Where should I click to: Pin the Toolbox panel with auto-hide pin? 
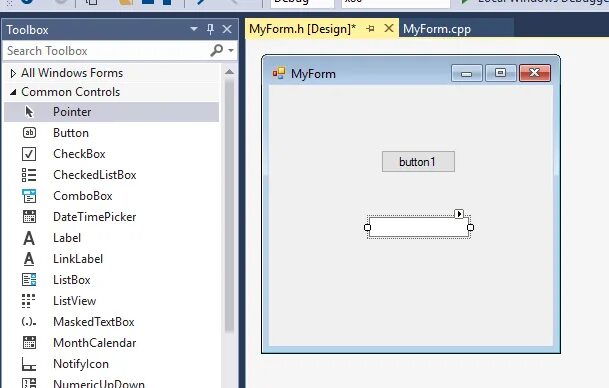[x=211, y=29]
